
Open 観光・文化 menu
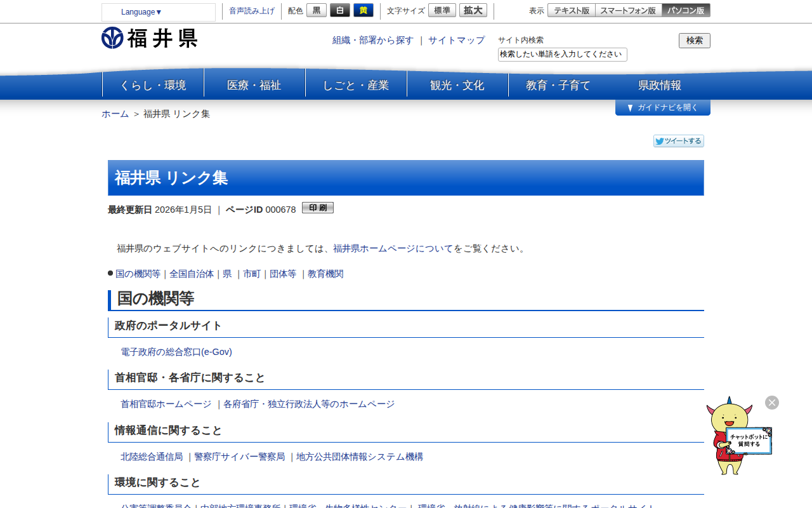click(457, 85)
